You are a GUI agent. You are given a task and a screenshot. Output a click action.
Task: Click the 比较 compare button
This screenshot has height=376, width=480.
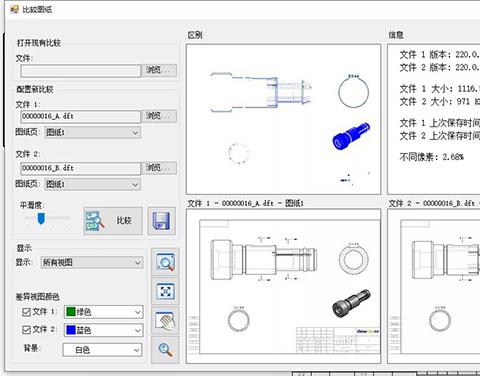(113, 221)
